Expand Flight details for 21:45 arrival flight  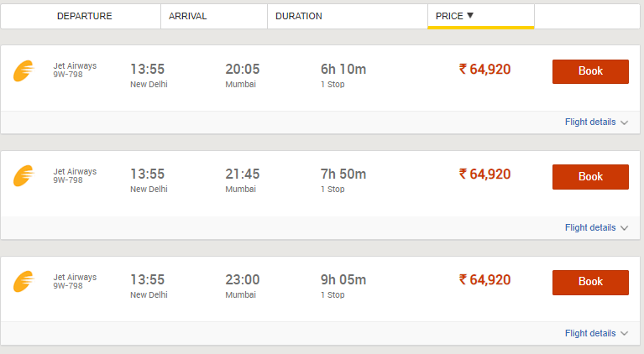click(x=590, y=227)
